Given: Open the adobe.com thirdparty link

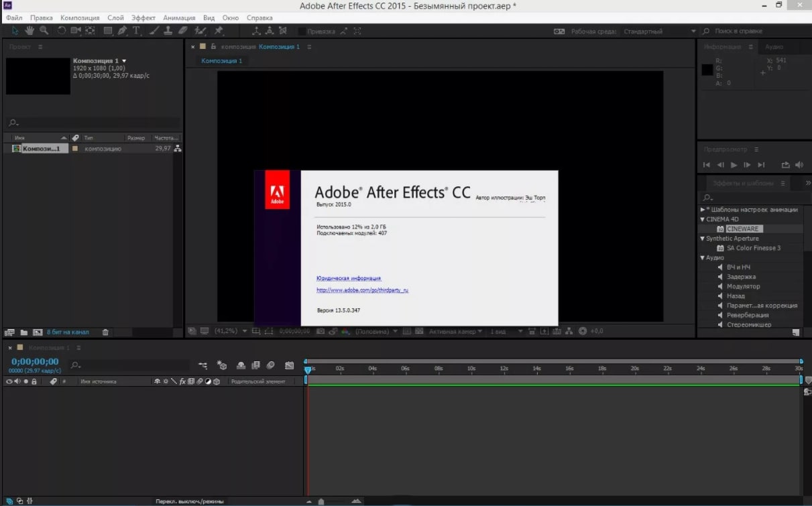Looking at the screenshot, I should tap(362, 290).
